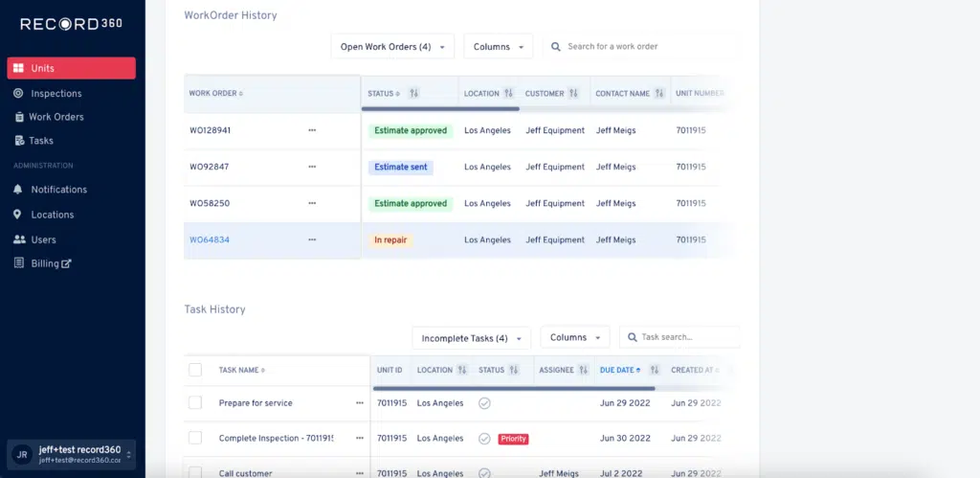Click the Billing external link icon
The height and width of the screenshot is (478, 980).
pos(66,263)
